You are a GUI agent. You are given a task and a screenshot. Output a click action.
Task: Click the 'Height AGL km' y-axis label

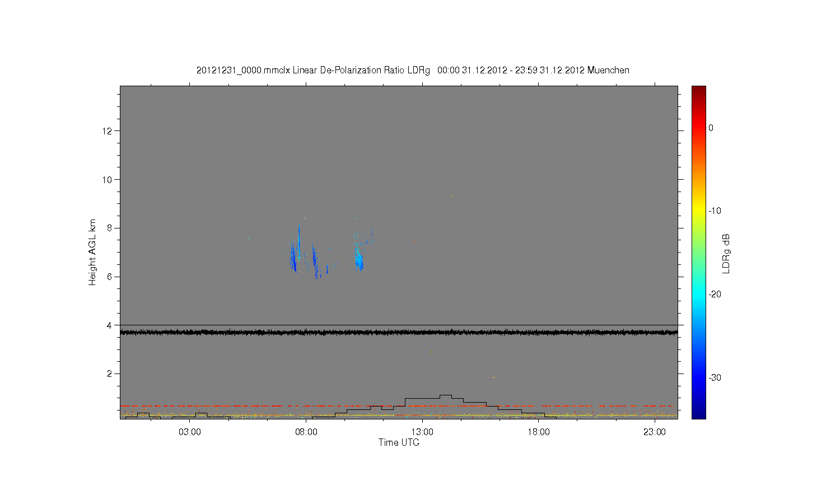(x=92, y=252)
